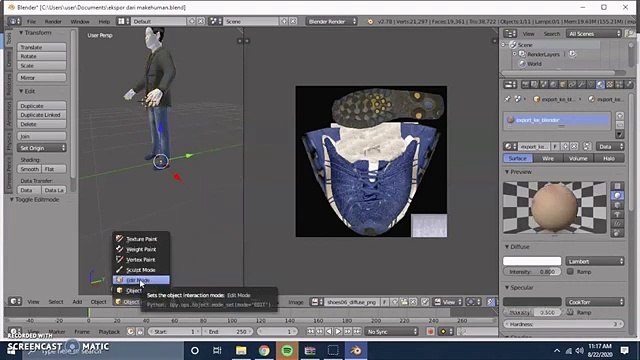The height and width of the screenshot is (360, 640).
Task: Click the browse material icon beside name field
Action: (510, 146)
